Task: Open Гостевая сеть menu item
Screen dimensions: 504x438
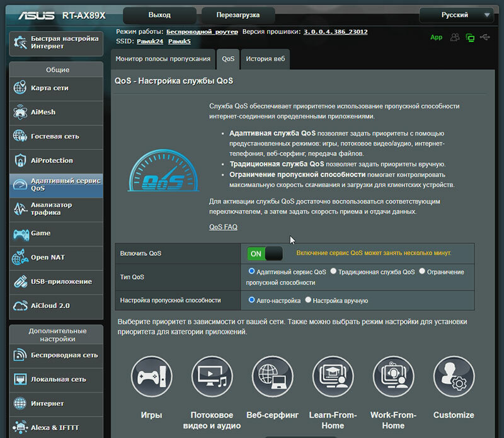Action: pyautogui.click(x=56, y=136)
